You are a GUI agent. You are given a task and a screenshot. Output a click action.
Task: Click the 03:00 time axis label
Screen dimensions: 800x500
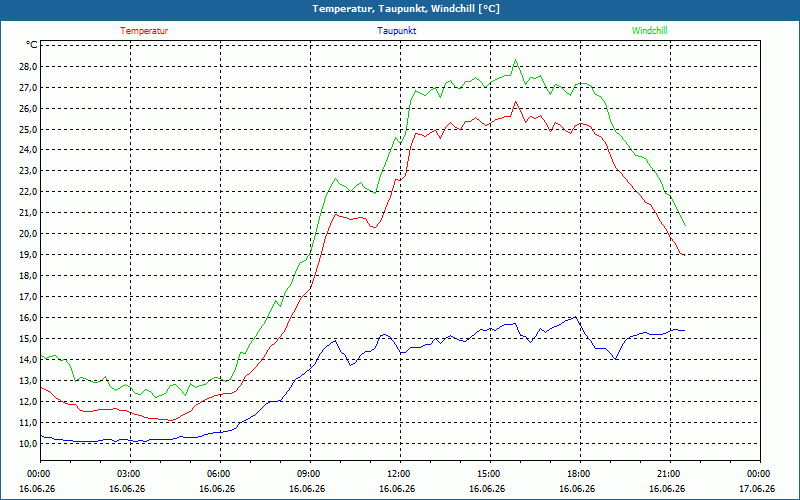click(131, 474)
